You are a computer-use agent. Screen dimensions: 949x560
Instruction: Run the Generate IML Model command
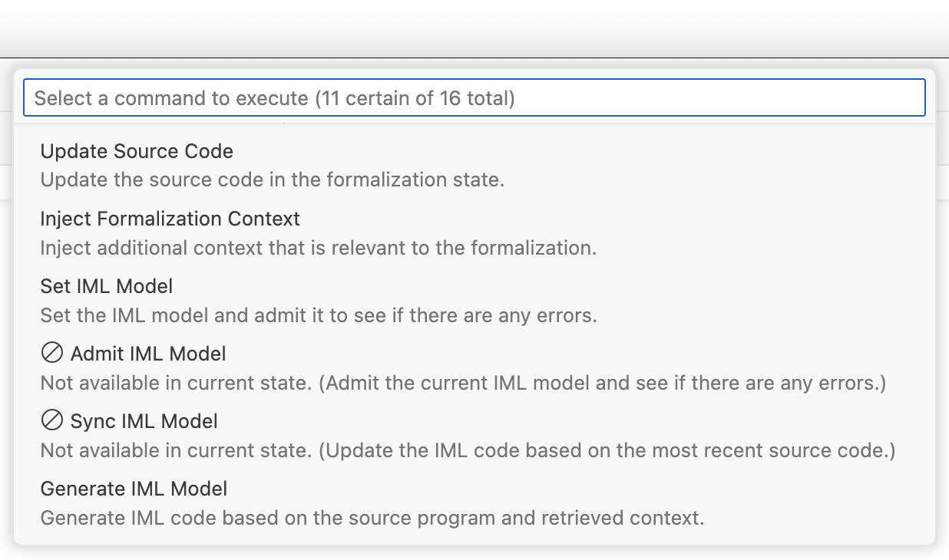tap(134, 489)
